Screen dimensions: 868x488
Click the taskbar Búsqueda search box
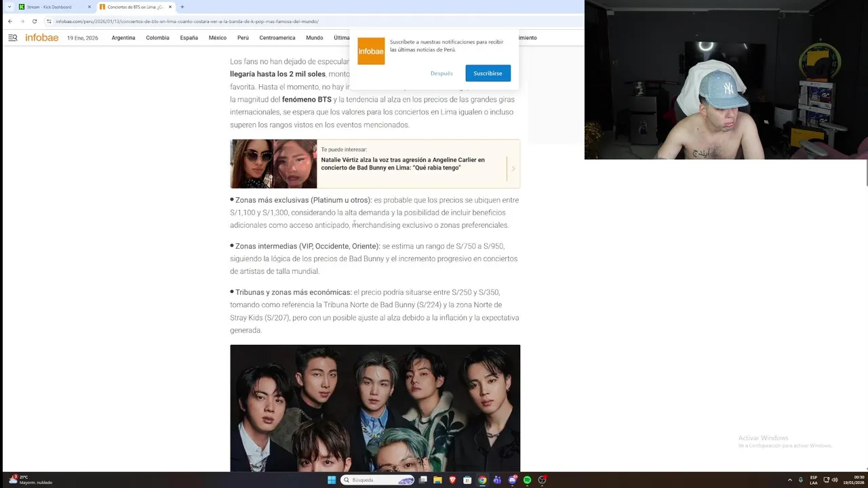click(x=378, y=480)
